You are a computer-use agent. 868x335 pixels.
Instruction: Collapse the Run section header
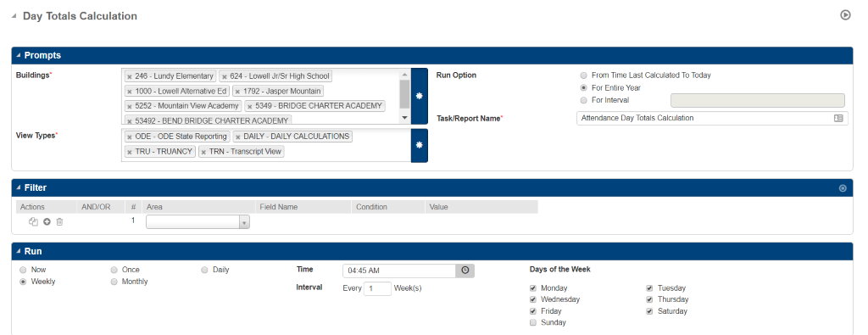(19, 251)
